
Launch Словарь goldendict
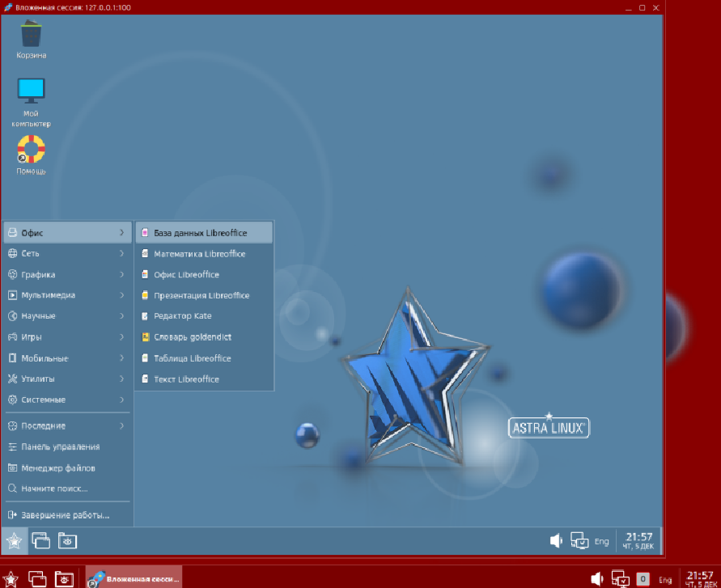(204, 337)
